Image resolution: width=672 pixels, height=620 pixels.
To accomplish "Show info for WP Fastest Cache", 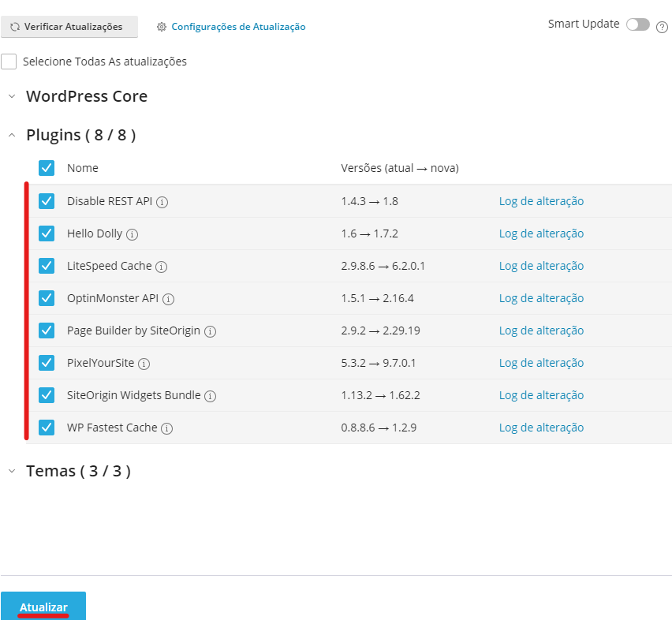I will tap(166, 428).
